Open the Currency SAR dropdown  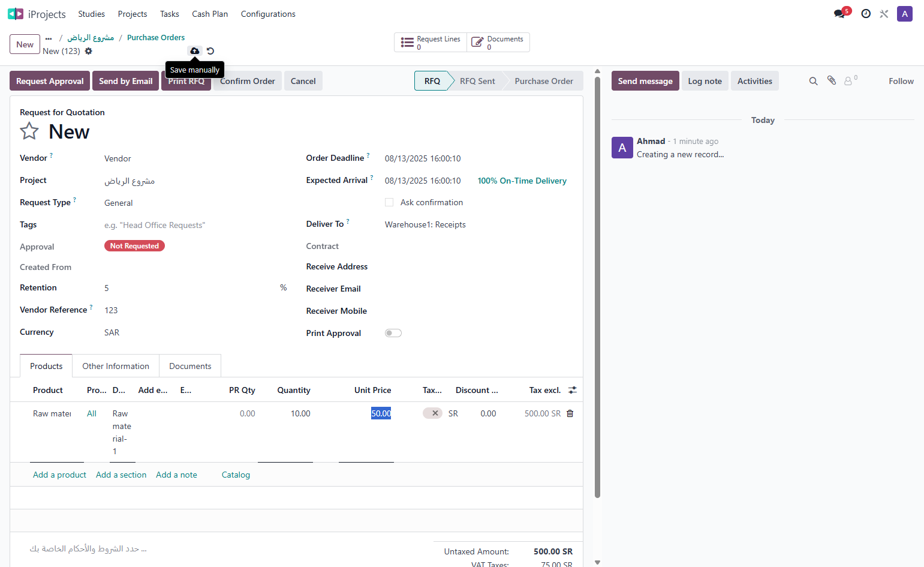[195, 332]
